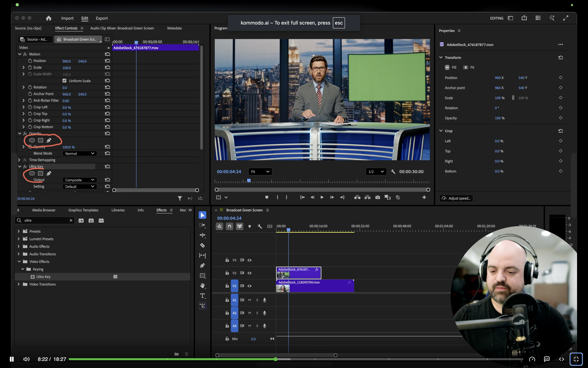
Task: Select the Hand tool
Action: [x=202, y=285]
